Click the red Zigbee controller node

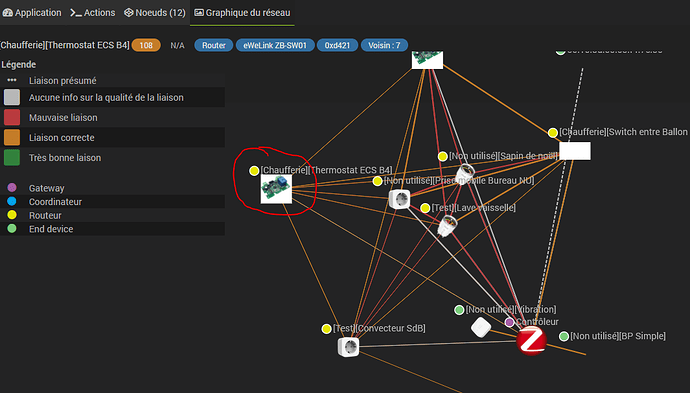coord(532,341)
